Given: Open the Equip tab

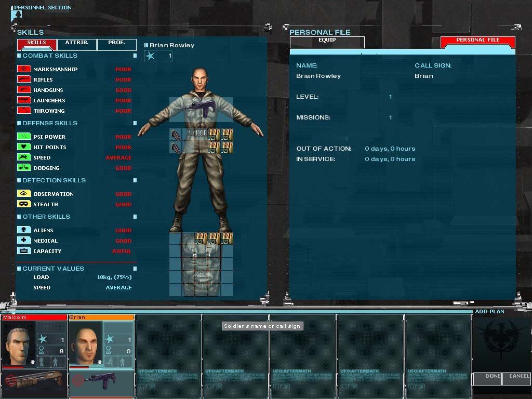Looking at the screenshot, I should (x=327, y=42).
